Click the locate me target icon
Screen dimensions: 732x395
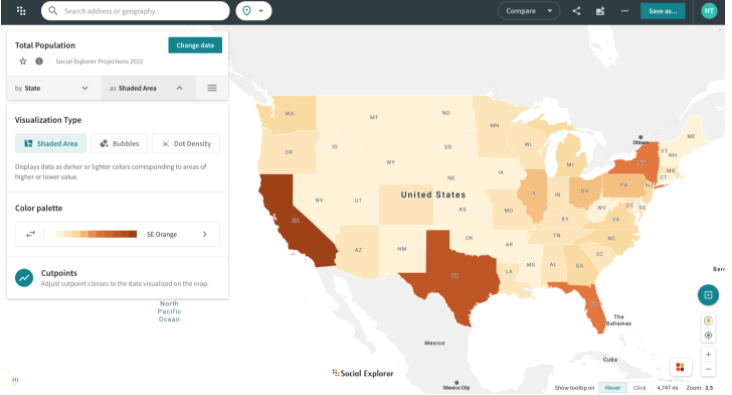click(x=708, y=335)
